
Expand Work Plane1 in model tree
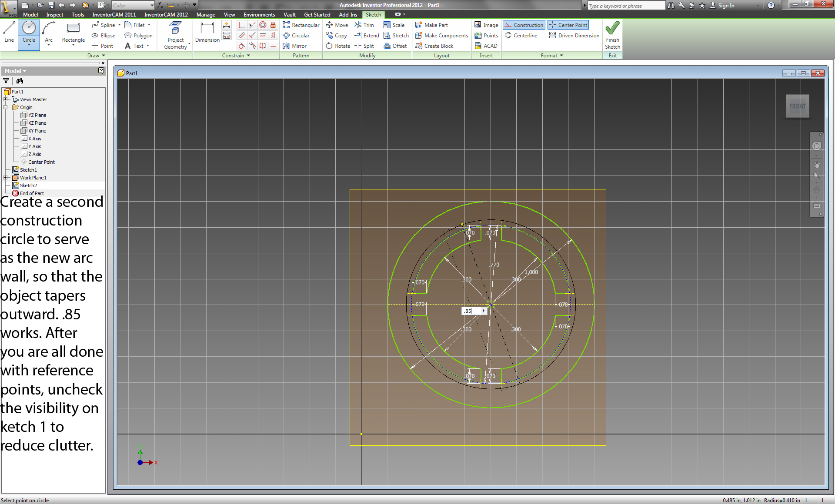point(5,177)
